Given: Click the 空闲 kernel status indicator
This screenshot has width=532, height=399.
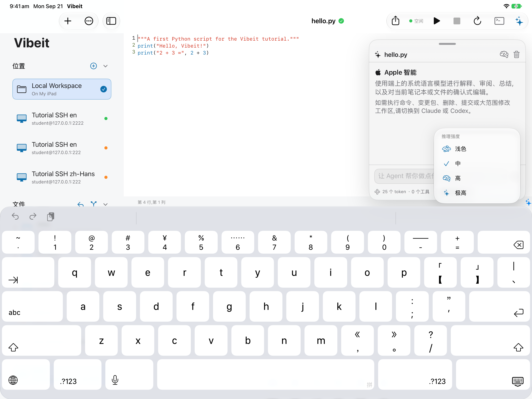Looking at the screenshot, I should coord(416,21).
